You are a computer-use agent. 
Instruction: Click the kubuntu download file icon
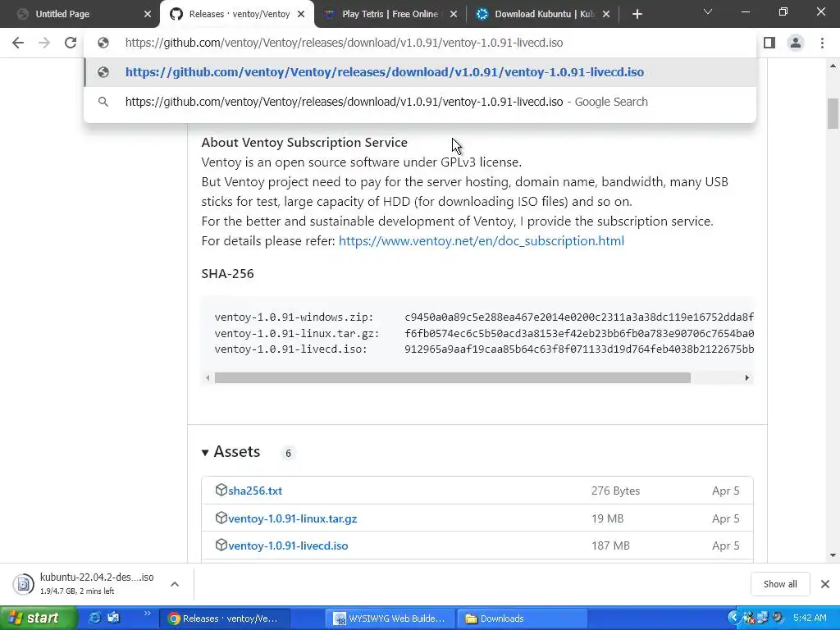[23, 584]
